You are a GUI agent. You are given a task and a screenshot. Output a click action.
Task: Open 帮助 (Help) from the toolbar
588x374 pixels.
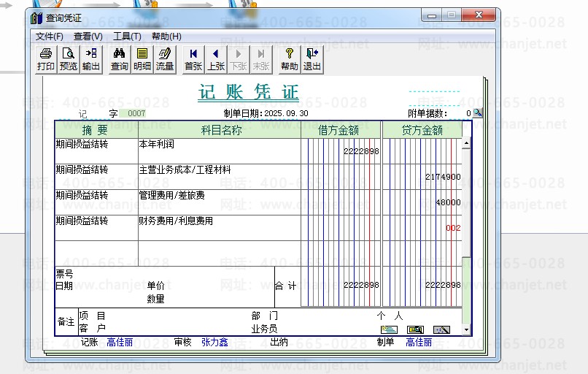click(290, 59)
